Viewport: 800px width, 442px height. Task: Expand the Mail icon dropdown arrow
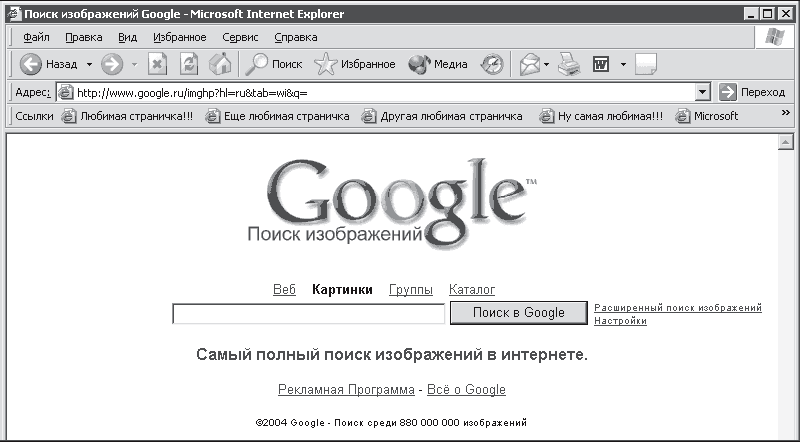click(546, 65)
